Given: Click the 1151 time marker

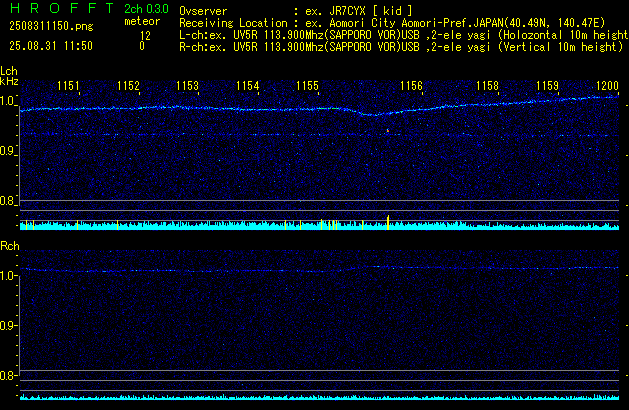Looking at the screenshot, I should coord(68,86).
